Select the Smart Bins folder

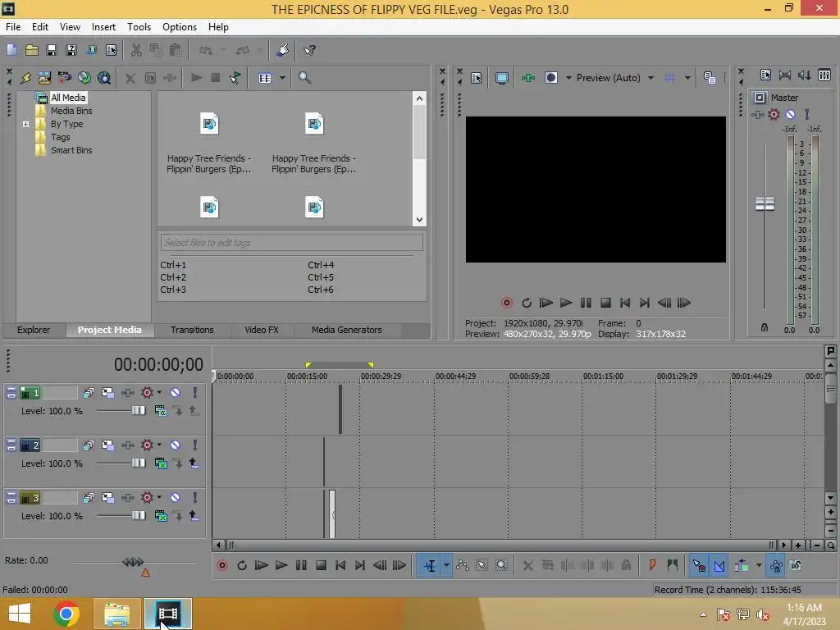(71, 151)
